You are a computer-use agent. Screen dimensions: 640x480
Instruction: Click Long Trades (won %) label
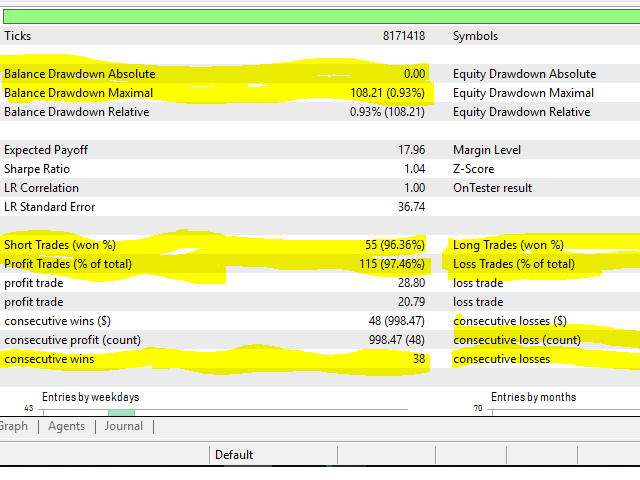coord(508,245)
